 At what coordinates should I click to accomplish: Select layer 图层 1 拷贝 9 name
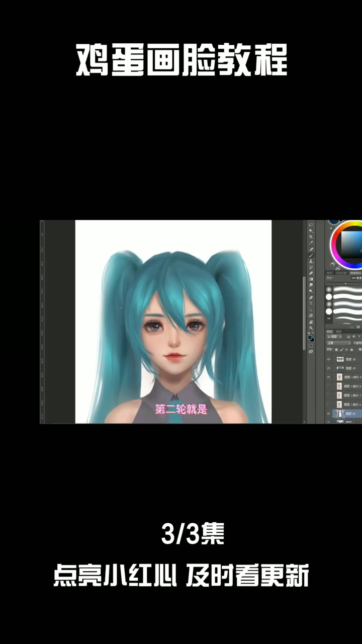coord(353,377)
